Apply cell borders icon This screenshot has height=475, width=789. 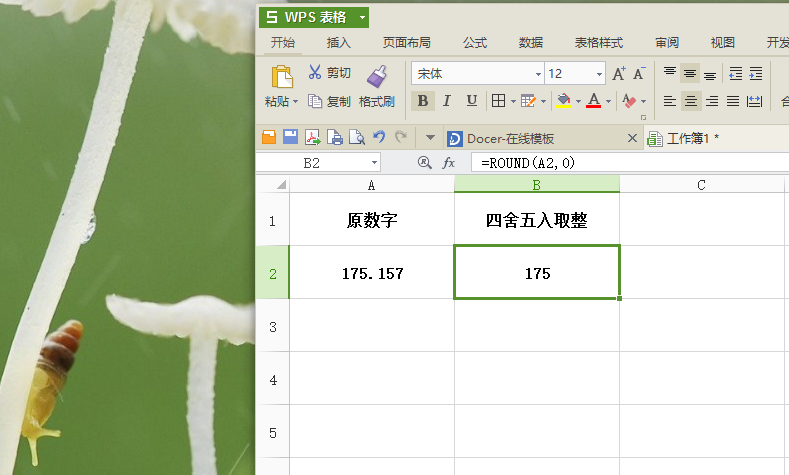coord(498,101)
